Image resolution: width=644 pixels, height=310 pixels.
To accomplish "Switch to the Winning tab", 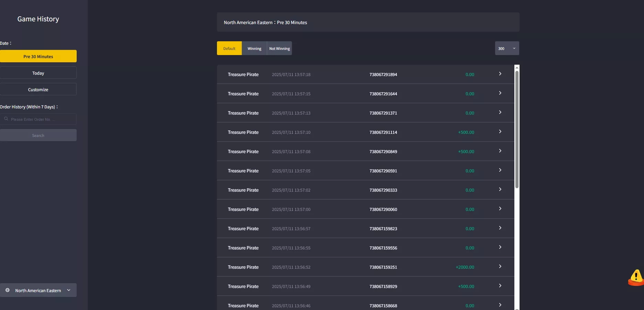I will [254, 48].
